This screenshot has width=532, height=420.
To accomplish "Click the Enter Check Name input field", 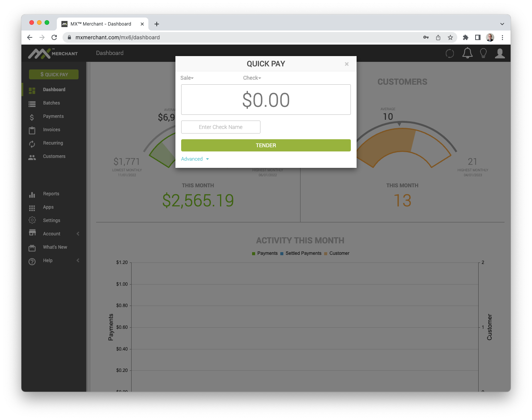I will (220, 127).
